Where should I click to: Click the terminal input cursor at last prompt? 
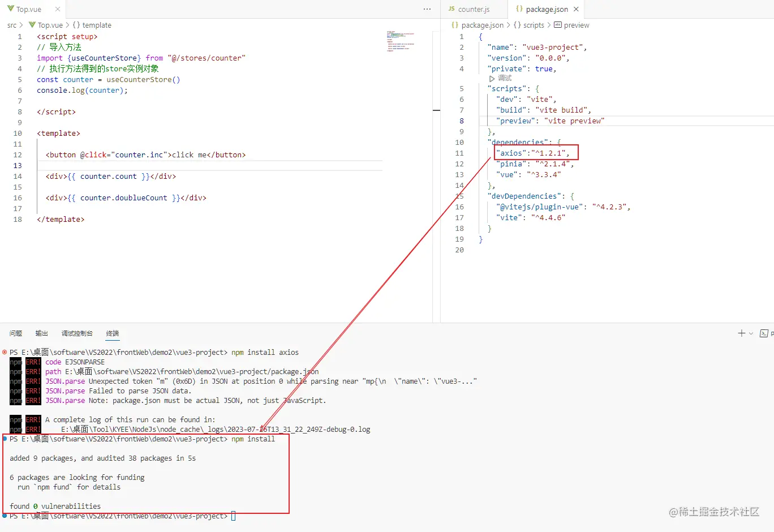[233, 516]
